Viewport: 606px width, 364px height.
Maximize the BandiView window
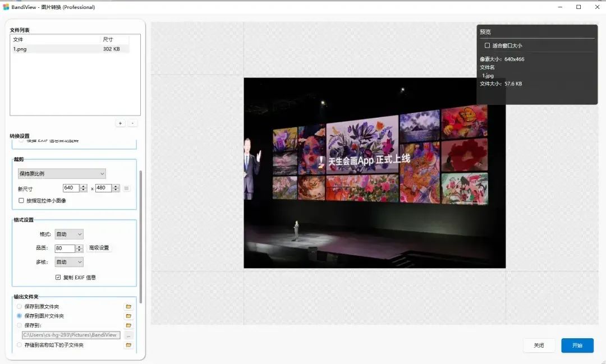tap(579, 7)
